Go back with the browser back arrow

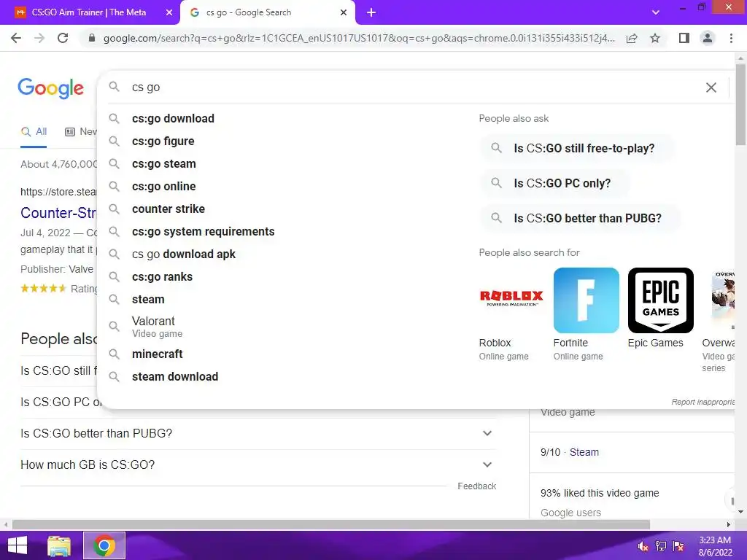16,38
